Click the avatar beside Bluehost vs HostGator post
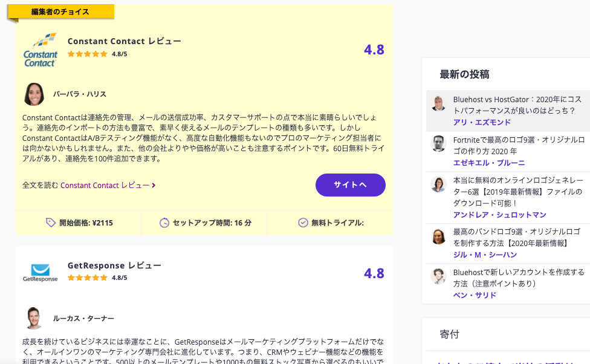This screenshot has width=590, height=364. pyautogui.click(x=438, y=103)
